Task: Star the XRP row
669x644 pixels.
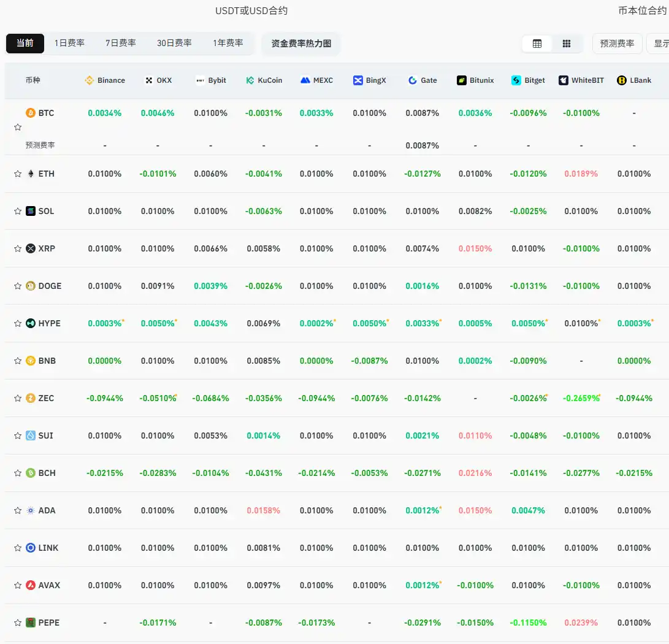Action: coord(18,248)
